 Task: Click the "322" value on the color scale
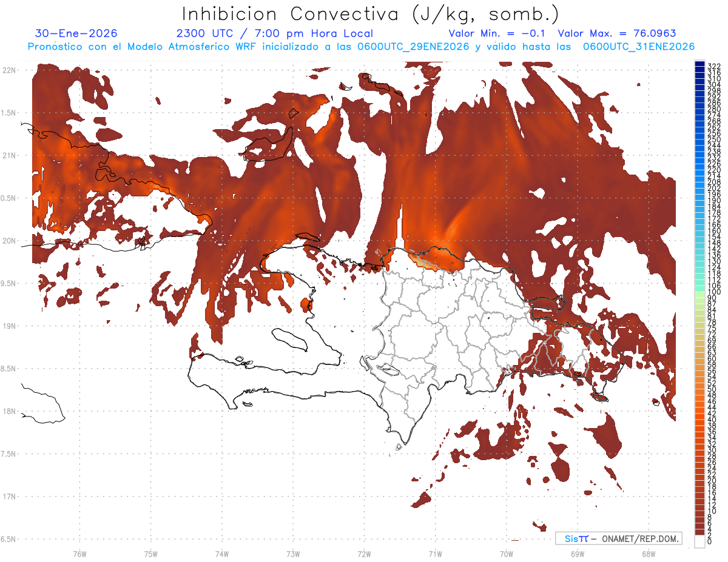click(x=714, y=65)
